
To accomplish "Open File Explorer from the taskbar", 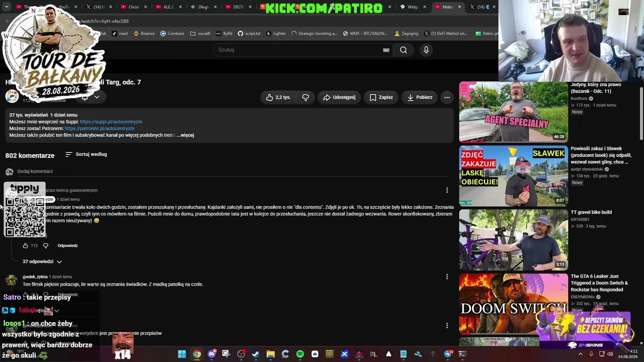I will [x=271, y=354].
